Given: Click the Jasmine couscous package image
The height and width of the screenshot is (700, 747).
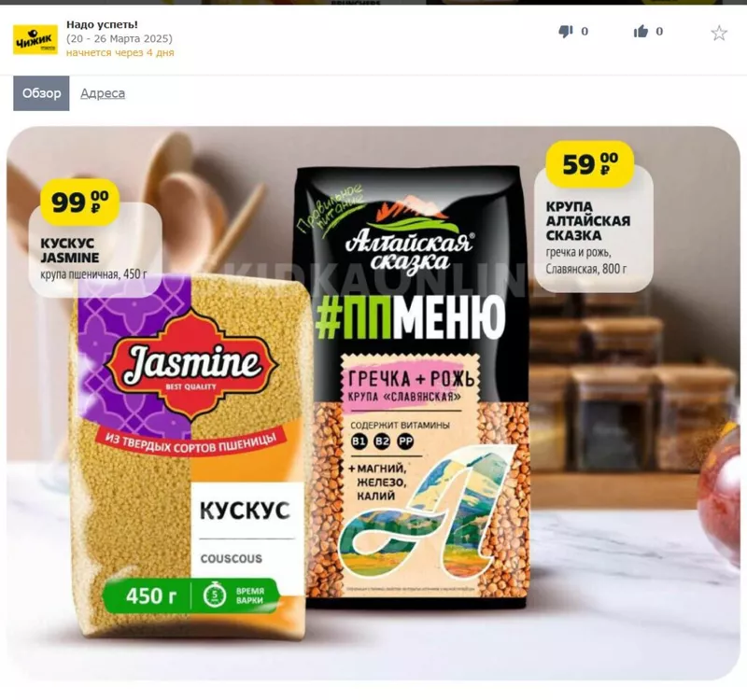Looking at the screenshot, I should pyautogui.click(x=190, y=455).
